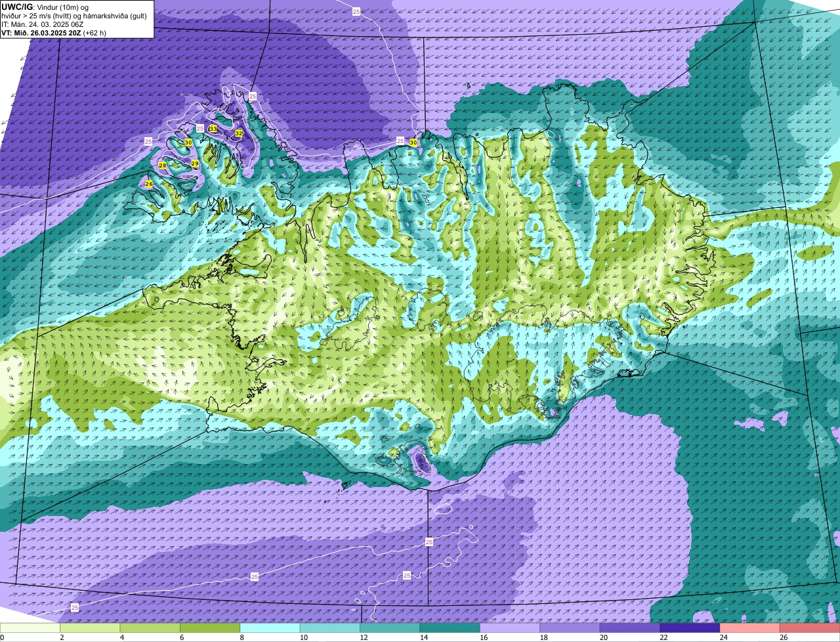The image size is (840, 642).
Task: Choose the dark teal 14–16 legend swatch
Action: click(x=450, y=628)
